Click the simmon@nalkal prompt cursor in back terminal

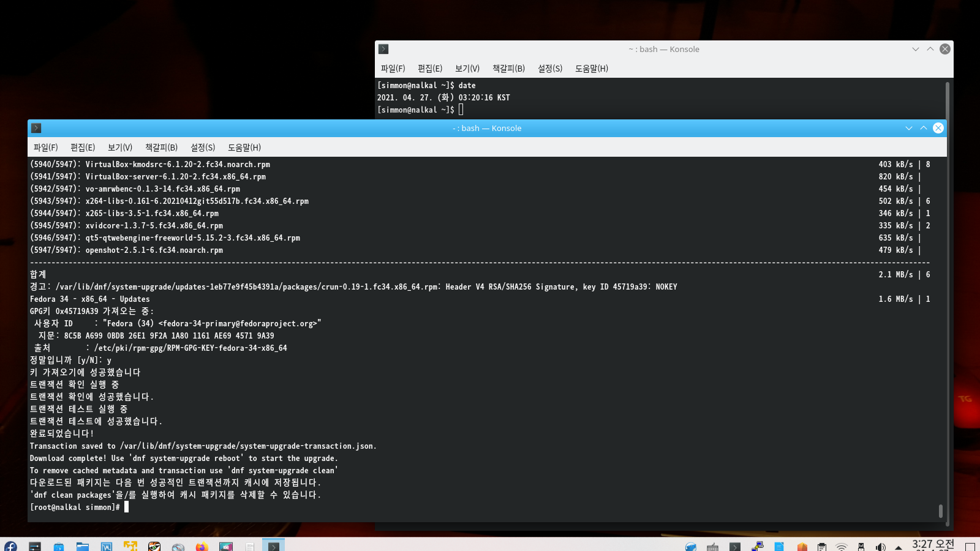click(461, 110)
